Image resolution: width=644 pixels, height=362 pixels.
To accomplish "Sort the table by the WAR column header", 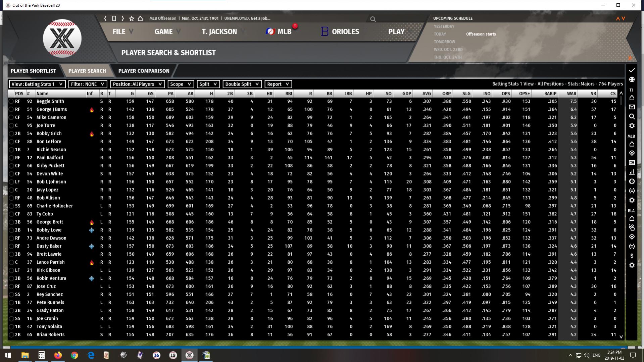I will pyautogui.click(x=571, y=94).
